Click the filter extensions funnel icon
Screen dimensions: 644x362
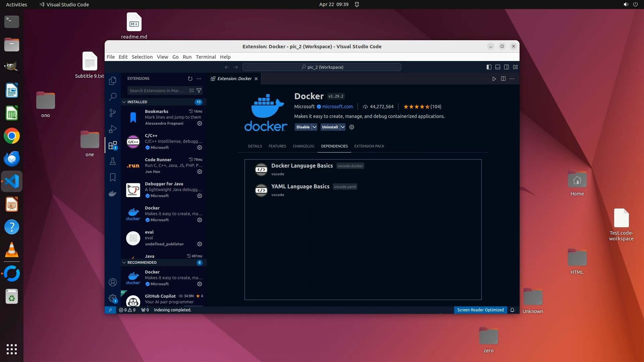point(199,90)
